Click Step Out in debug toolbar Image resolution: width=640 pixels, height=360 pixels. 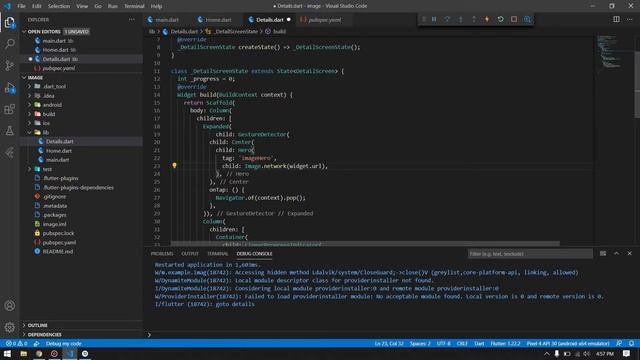click(x=474, y=19)
